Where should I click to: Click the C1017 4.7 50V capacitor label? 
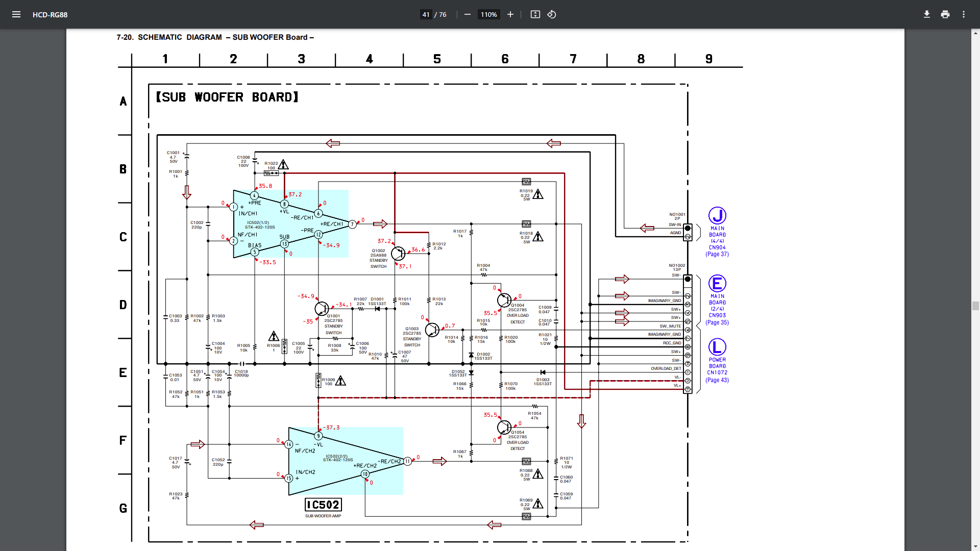(176, 462)
